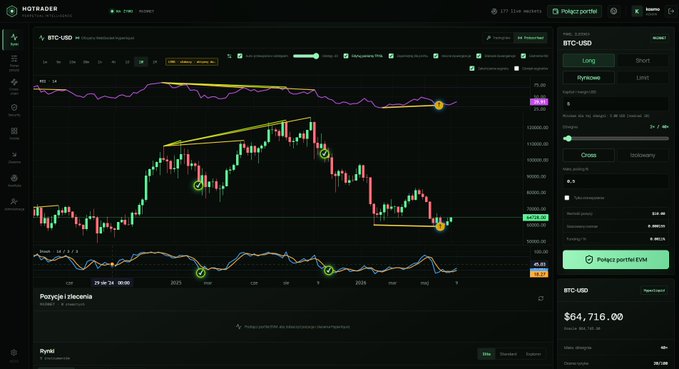Click the green checkmark signal near 80000 dip
The image size is (679, 369).
tap(198, 185)
